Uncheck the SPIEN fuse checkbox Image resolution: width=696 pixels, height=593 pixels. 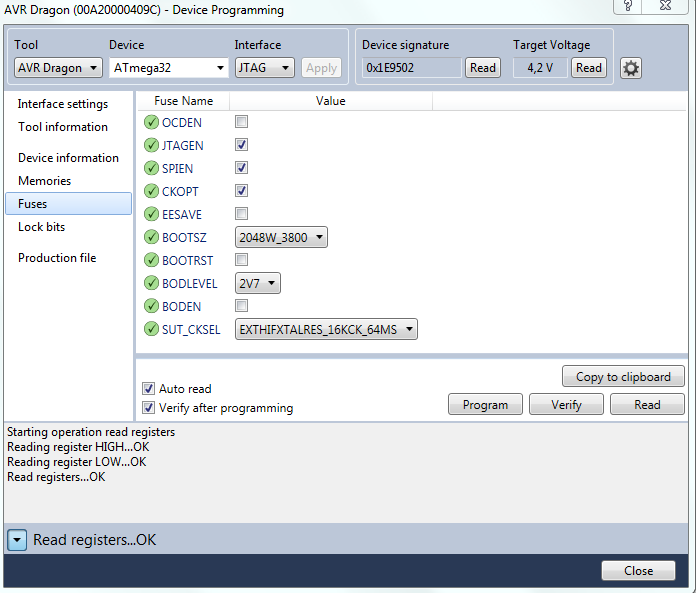click(241, 168)
